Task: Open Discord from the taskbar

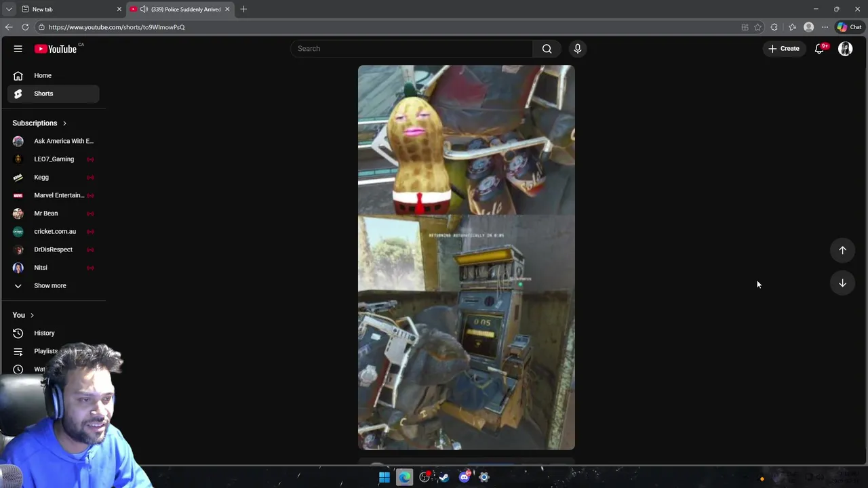Action: (x=465, y=477)
